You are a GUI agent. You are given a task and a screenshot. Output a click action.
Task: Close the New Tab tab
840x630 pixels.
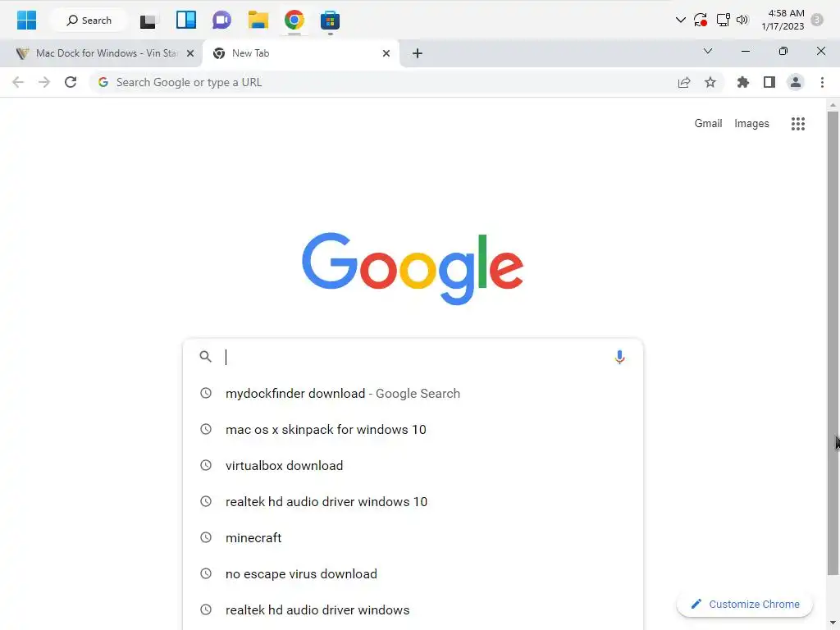386,53
